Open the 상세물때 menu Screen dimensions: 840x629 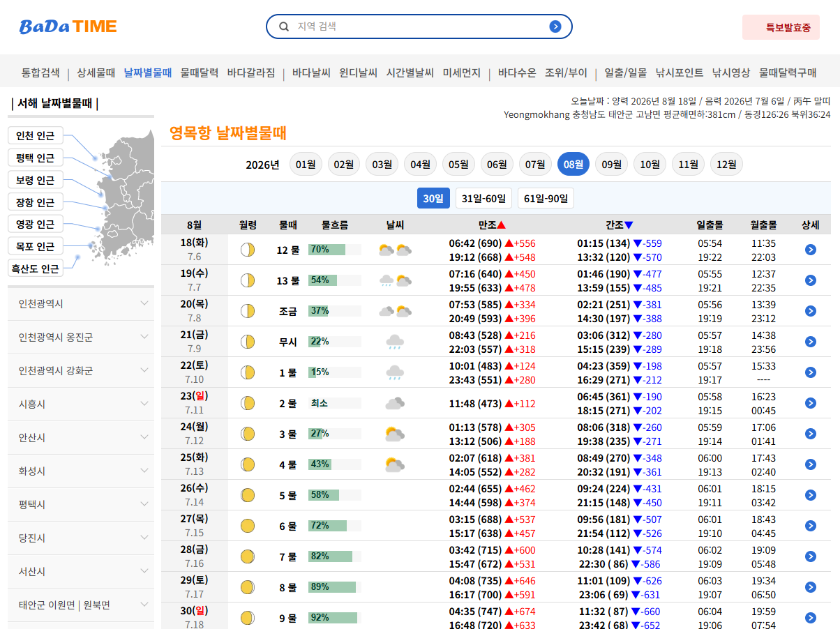click(x=96, y=73)
